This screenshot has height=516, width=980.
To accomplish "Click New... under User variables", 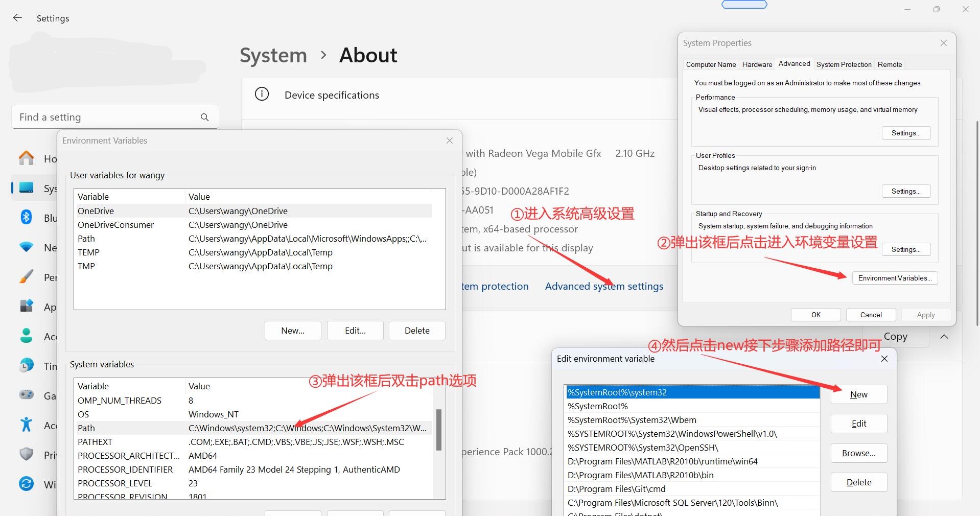I will click(x=293, y=331).
